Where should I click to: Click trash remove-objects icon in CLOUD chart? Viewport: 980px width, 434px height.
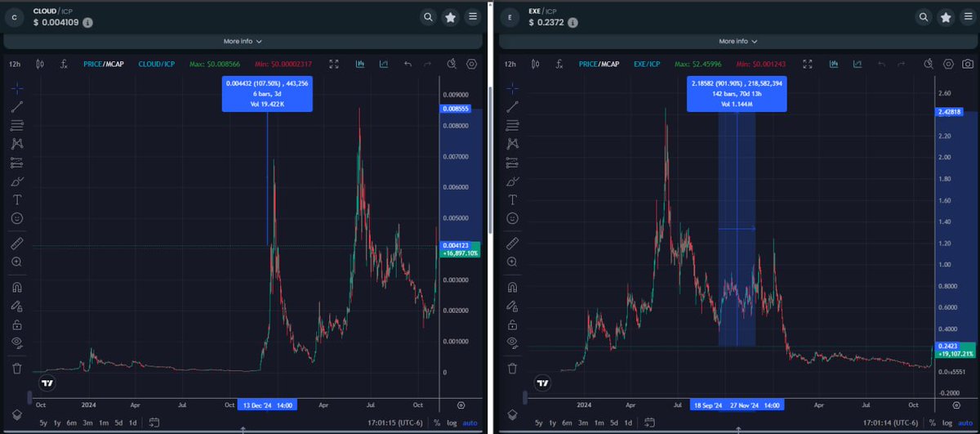click(18, 369)
